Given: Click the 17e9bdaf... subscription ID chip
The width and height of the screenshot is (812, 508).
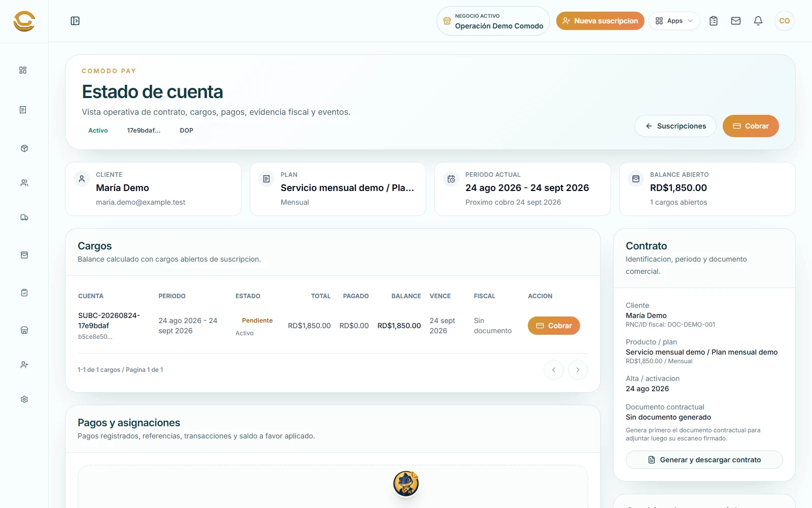Looking at the screenshot, I should (144, 131).
